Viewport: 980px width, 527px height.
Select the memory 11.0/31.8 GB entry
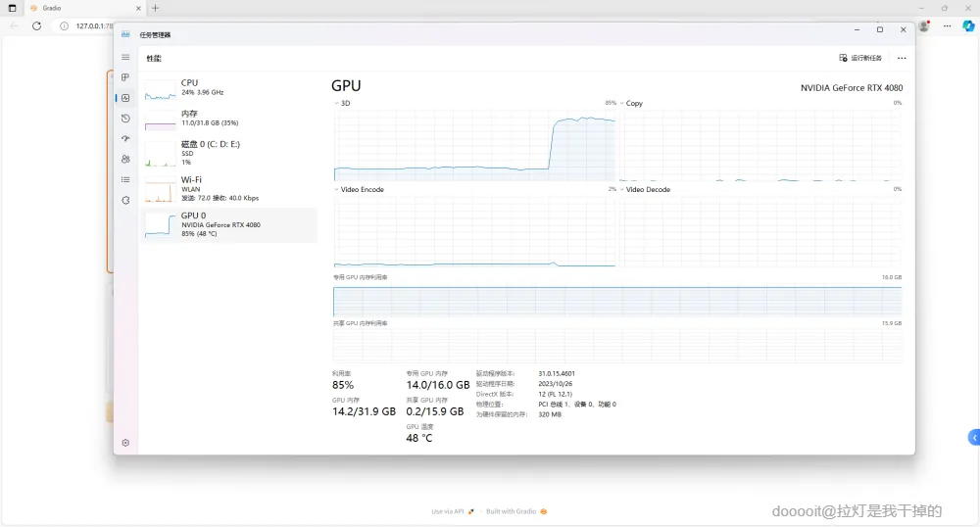(229, 119)
